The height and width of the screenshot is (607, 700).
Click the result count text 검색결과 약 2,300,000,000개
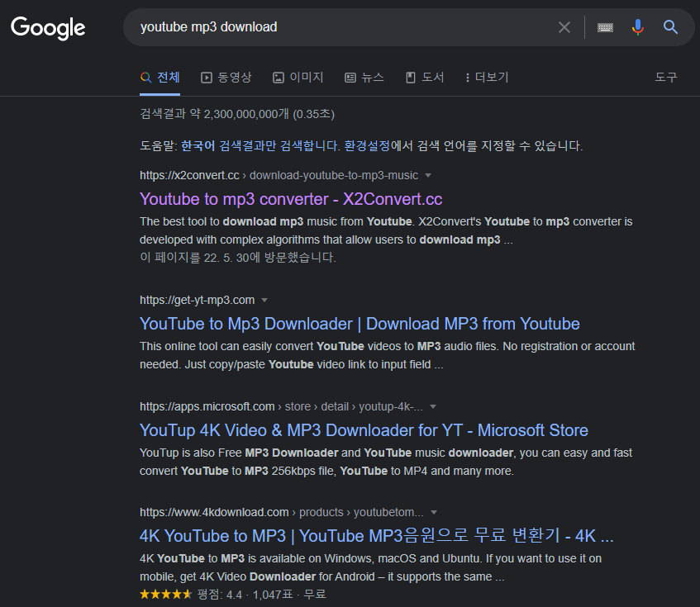tap(214, 114)
